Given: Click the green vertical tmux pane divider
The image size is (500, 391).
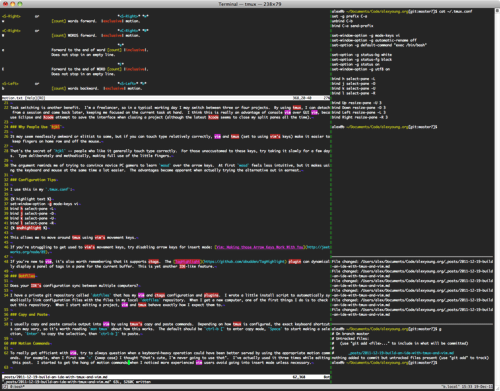Looking at the screenshot, I should point(331,197).
